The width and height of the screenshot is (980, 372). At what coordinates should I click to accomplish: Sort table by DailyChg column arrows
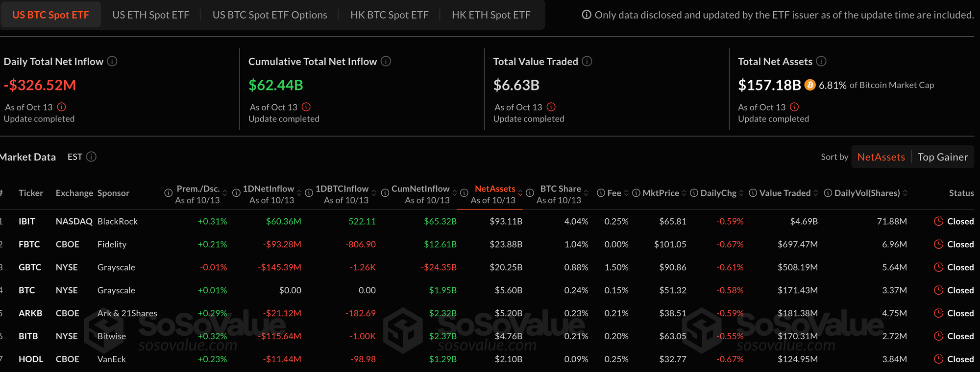click(x=741, y=193)
